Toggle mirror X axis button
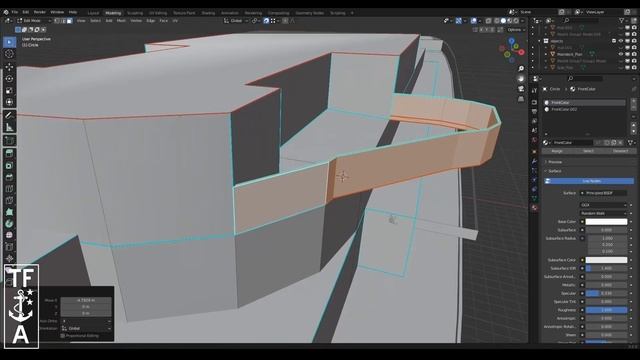The height and width of the screenshot is (360, 640). tap(481, 29)
